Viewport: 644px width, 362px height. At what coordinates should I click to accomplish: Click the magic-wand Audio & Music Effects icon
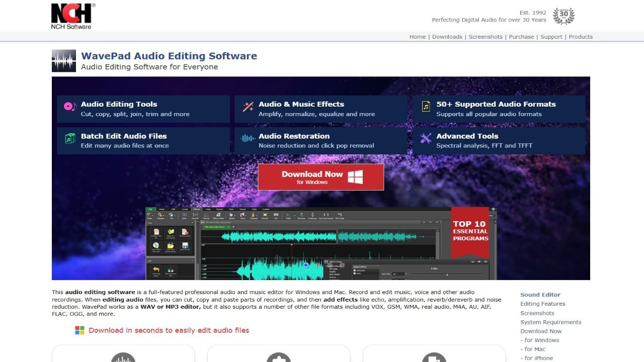248,107
